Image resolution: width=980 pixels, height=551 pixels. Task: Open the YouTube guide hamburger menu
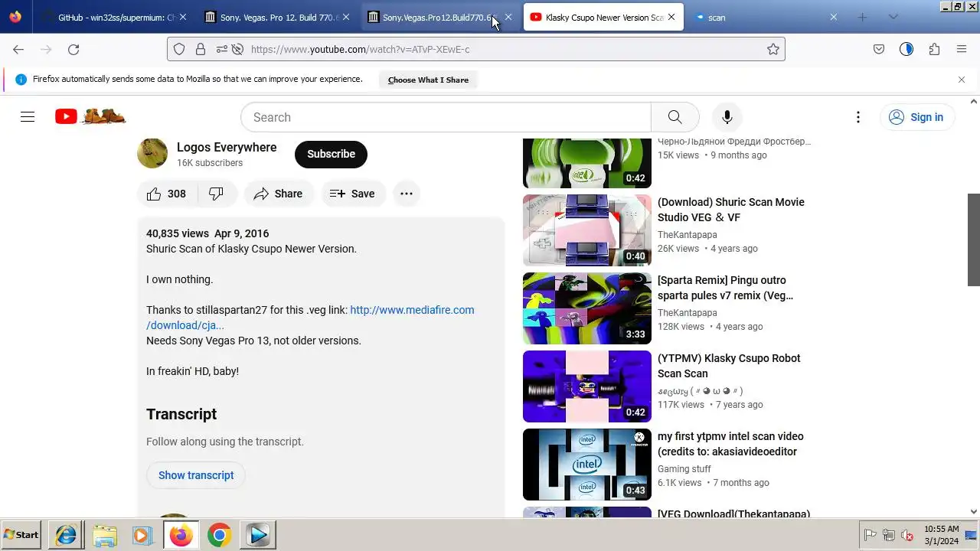coord(28,117)
